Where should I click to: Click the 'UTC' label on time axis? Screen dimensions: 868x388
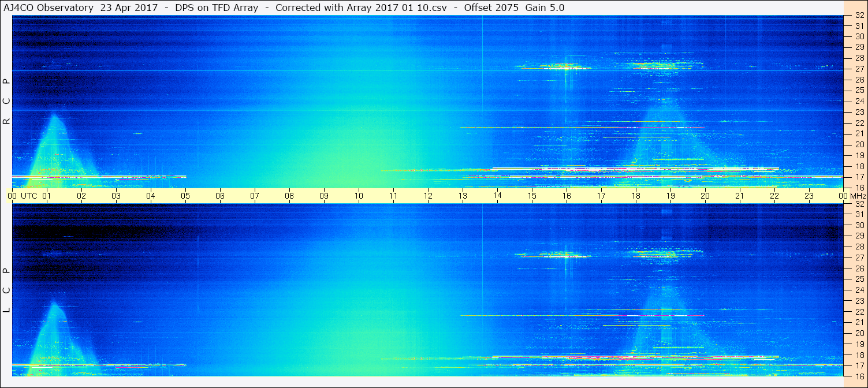[29, 196]
